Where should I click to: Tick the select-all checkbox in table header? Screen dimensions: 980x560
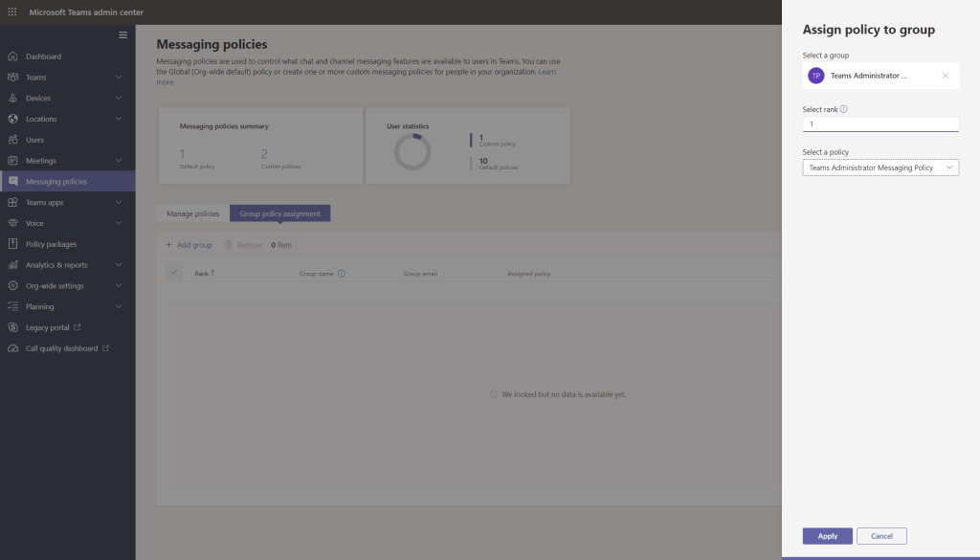click(x=174, y=273)
